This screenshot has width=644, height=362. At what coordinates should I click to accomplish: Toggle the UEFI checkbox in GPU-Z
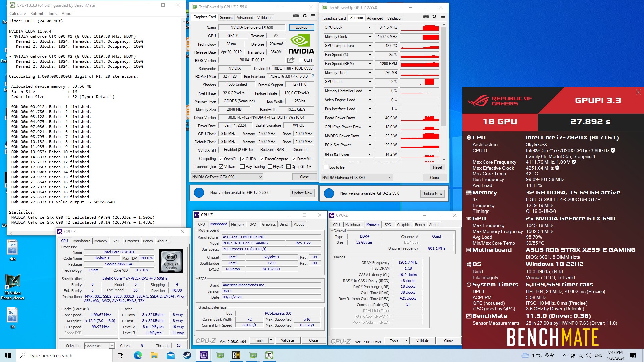click(301, 60)
